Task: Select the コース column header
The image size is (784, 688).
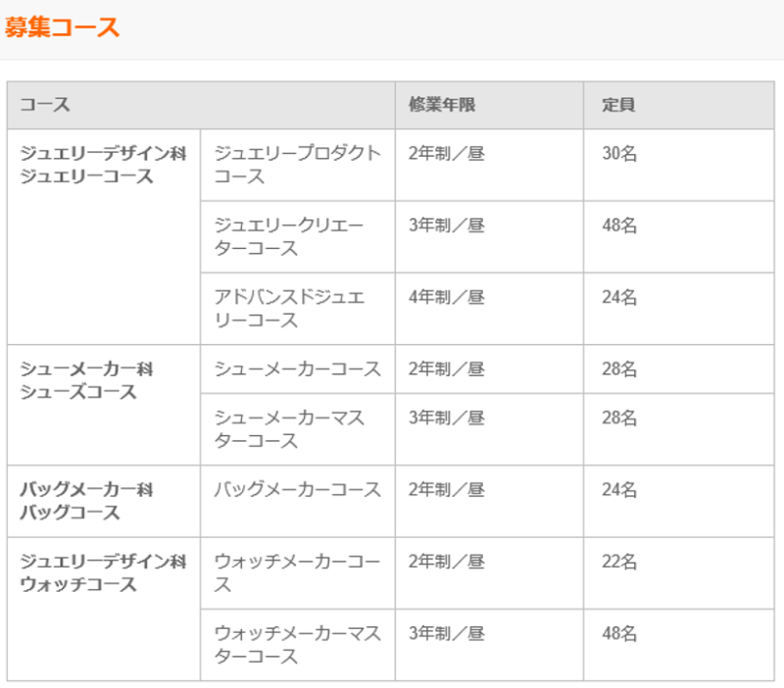Action: 201,105
